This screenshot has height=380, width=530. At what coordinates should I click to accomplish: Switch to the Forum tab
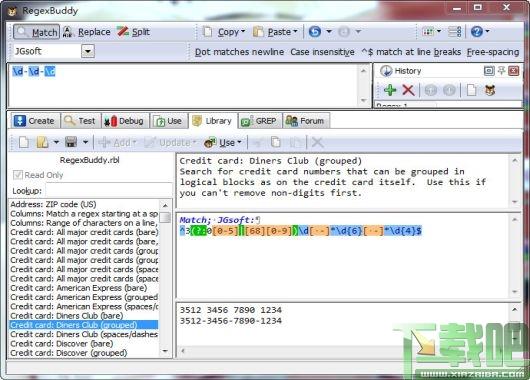tap(306, 121)
